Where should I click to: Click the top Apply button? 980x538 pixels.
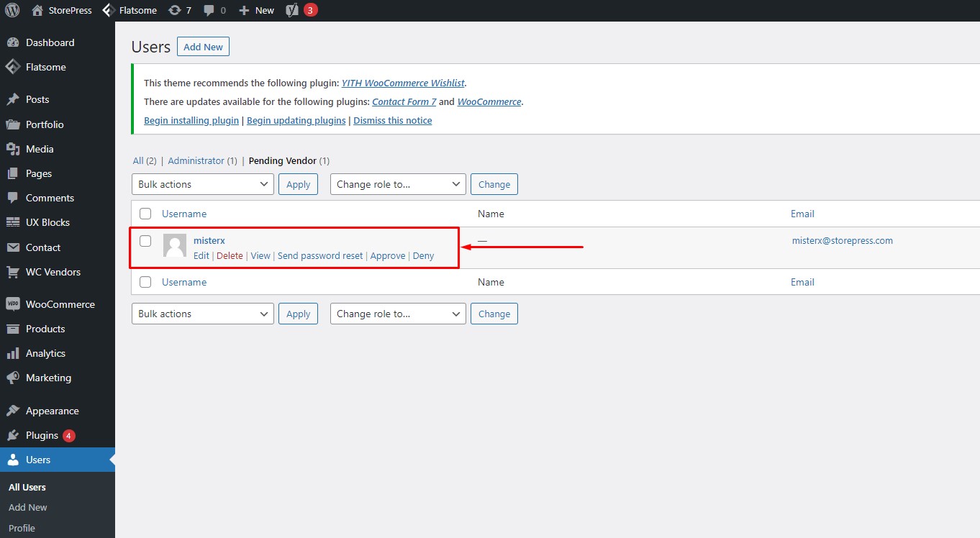coord(298,184)
